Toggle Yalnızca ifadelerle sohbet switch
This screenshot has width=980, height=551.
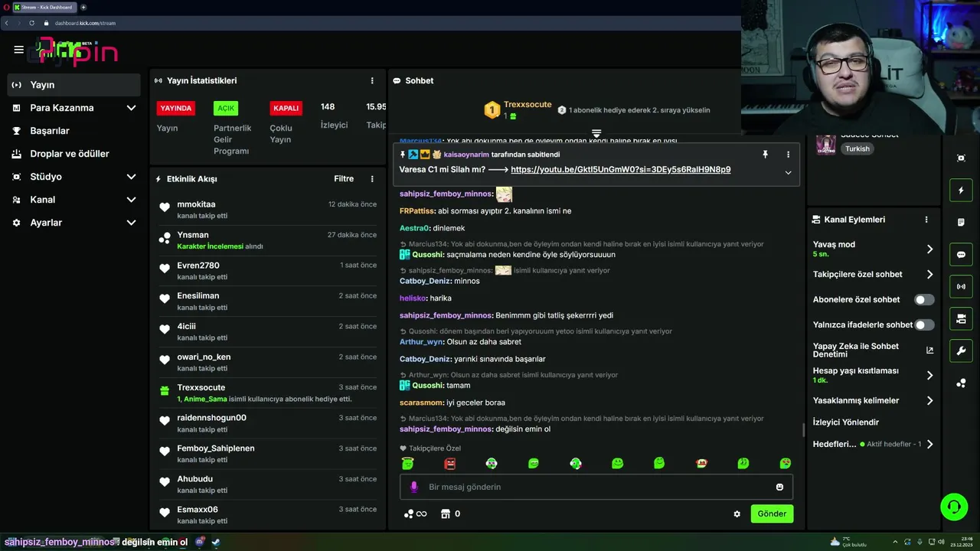pos(924,325)
